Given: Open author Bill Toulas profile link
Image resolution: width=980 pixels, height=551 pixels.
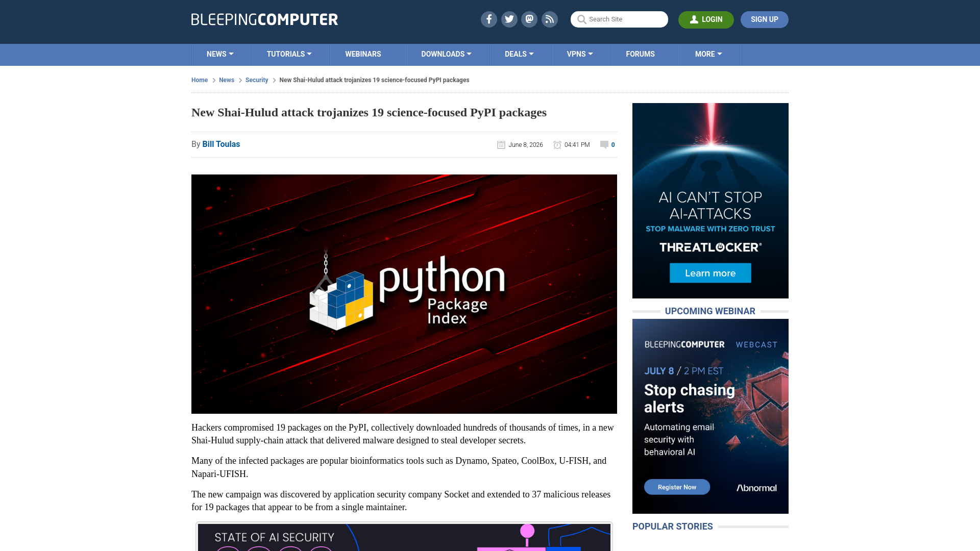Looking at the screenshot, I should click(x=221, y=144).
